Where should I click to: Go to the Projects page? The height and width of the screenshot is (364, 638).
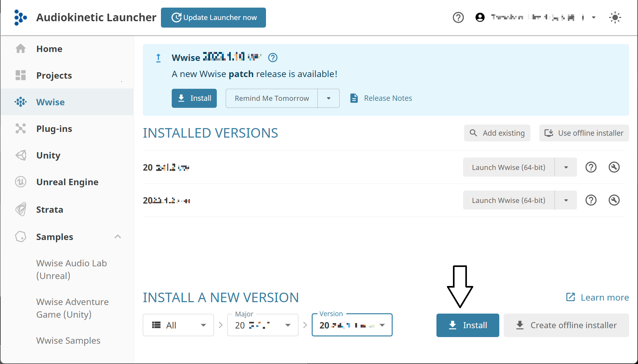(54, 75)
